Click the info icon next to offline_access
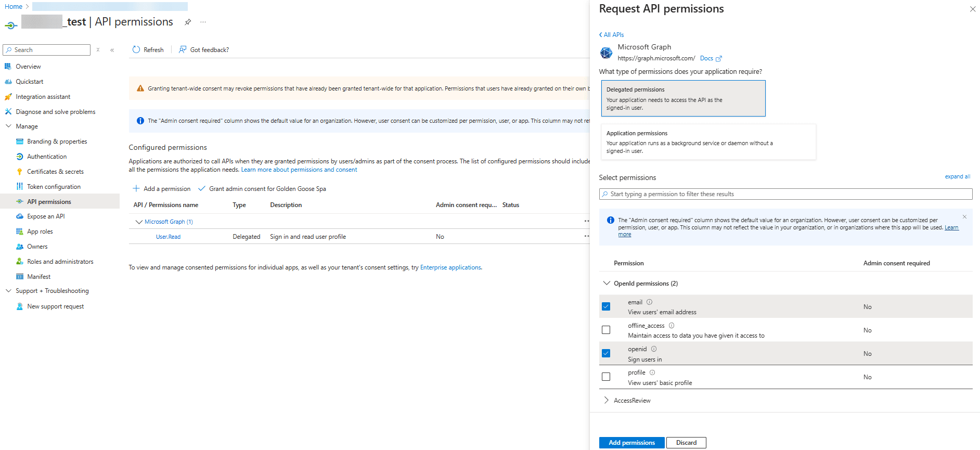The image size is (980, 450). point(672,325)
